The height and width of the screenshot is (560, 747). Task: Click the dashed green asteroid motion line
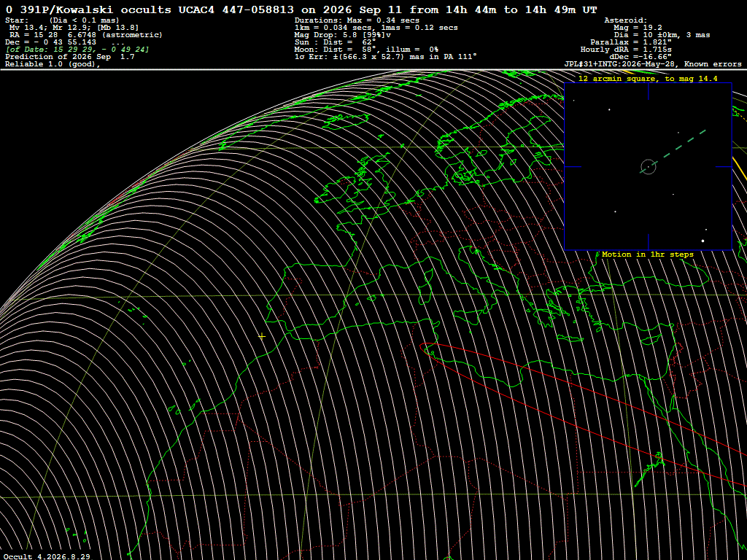point(673,151)
